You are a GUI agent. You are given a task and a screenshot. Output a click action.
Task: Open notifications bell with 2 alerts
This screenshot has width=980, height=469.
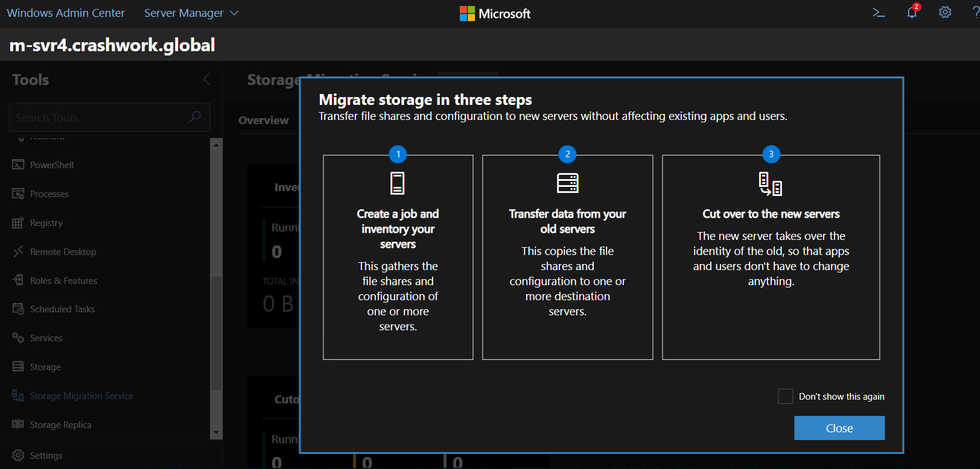point(912,12)
